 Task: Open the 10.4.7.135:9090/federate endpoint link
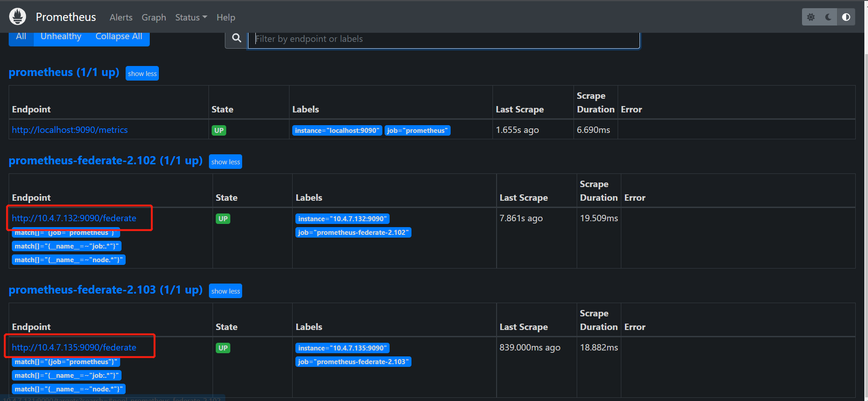[74, 347]
